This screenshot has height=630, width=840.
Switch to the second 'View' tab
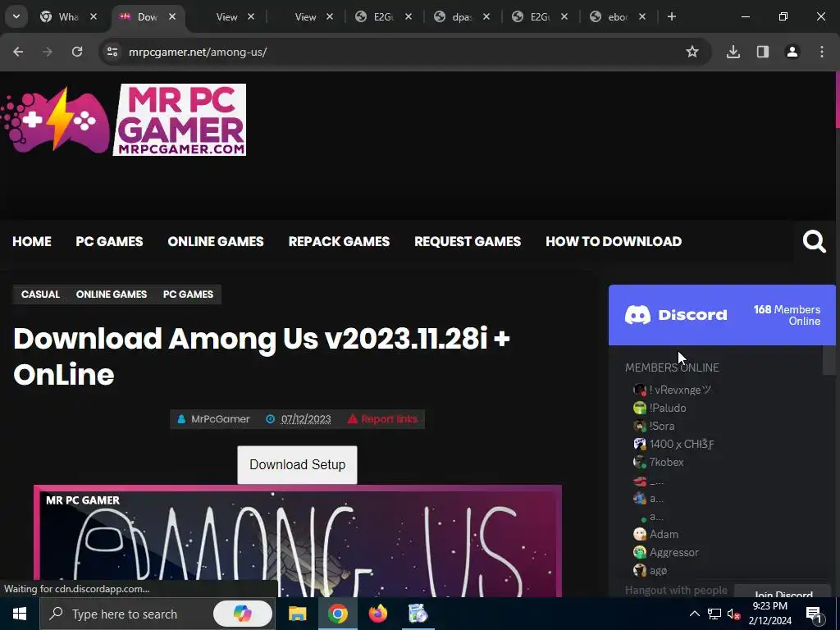(305, 16)
